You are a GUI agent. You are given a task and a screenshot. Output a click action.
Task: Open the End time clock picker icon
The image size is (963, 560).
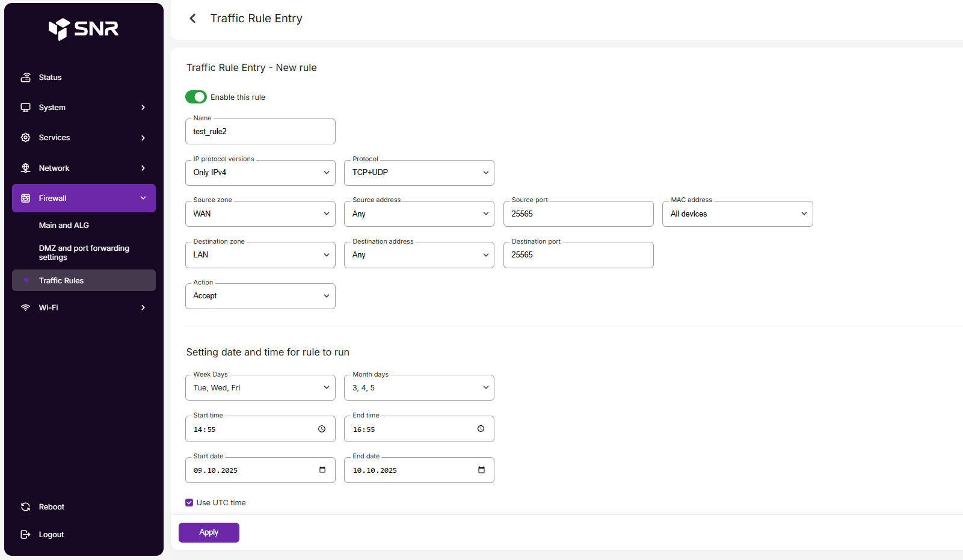pos(481,429)
